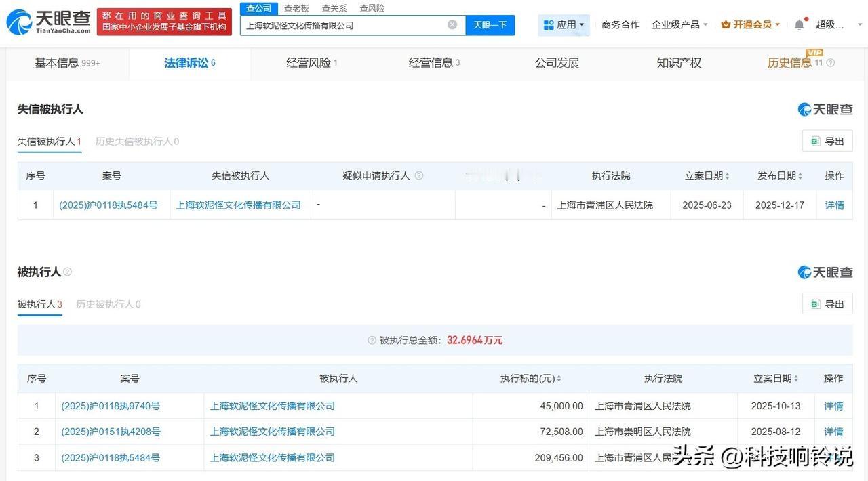Screen dimensions: 868x481
Task: View 详情 for case 沪0151执4208号
Action: pos(833,432)
